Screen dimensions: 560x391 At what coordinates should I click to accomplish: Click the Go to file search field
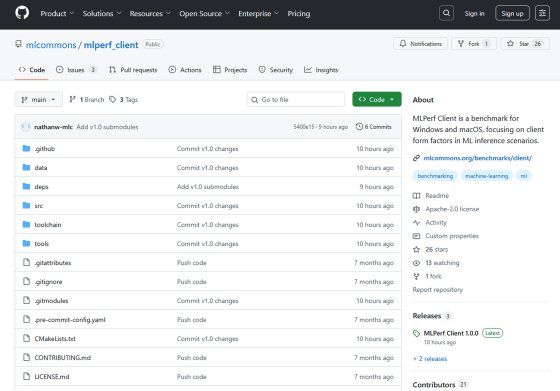click(296, 99)
